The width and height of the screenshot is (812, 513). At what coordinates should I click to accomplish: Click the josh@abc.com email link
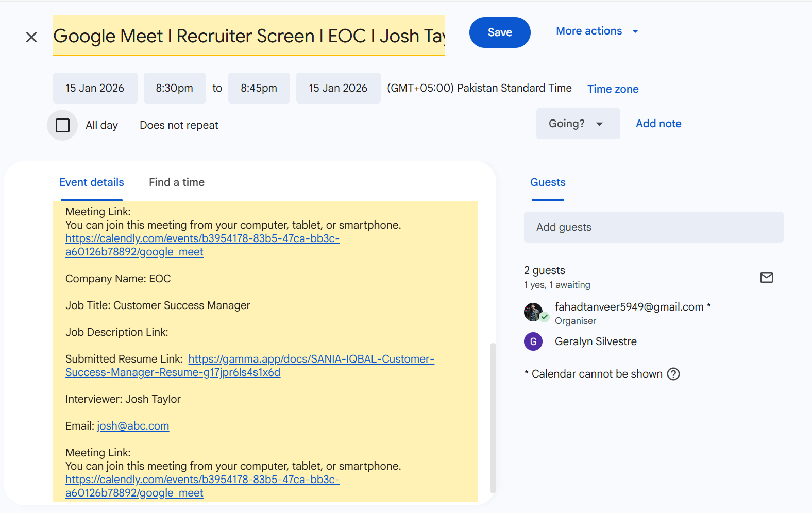click(x=133, y=426)
